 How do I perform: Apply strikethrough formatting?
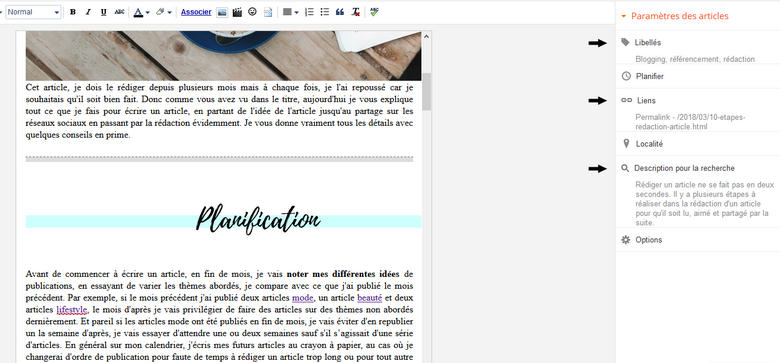119,12
